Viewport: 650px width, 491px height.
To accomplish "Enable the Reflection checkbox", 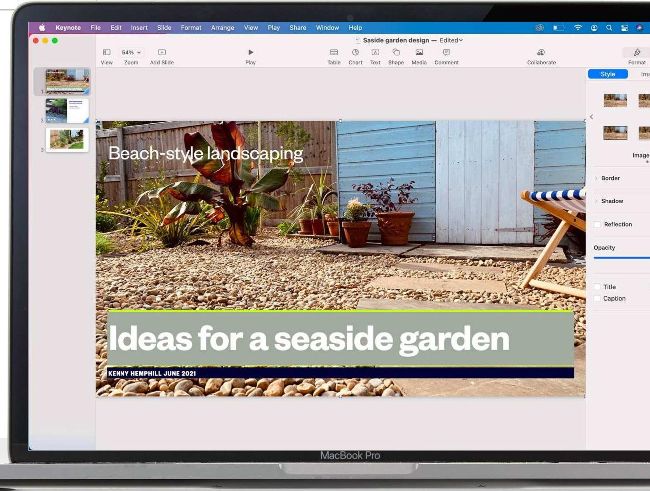I will [x=598, y=224].
